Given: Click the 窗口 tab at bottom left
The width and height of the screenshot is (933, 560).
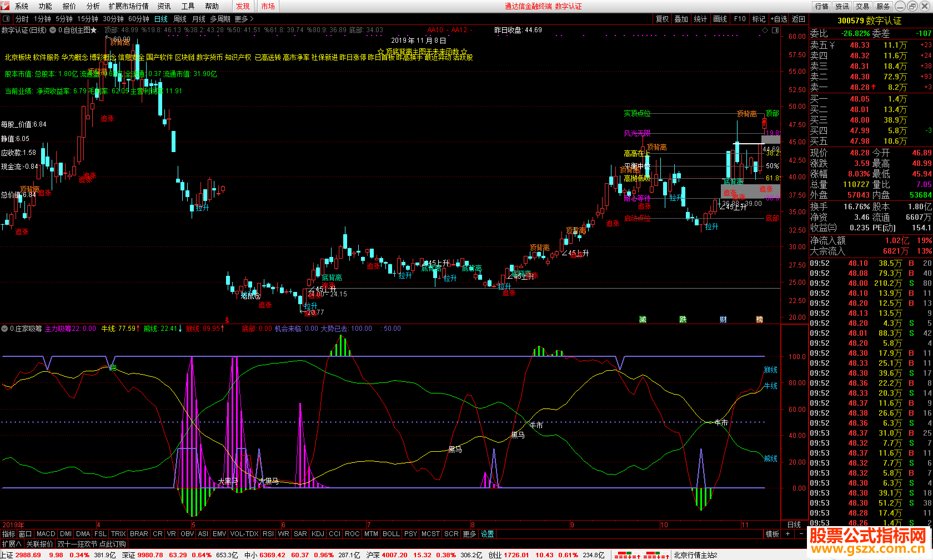Looking at the screenshot, I should [25, 534].
